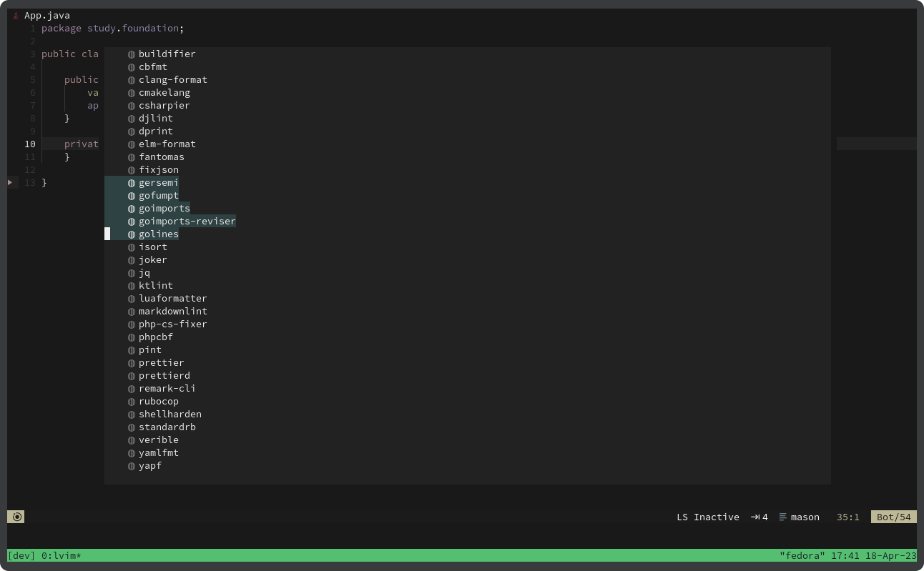Viewport: 924px width, 571px height.
Task: Toggle installation of clang-format
Action: pyautogui.click(x=173, y=79)
